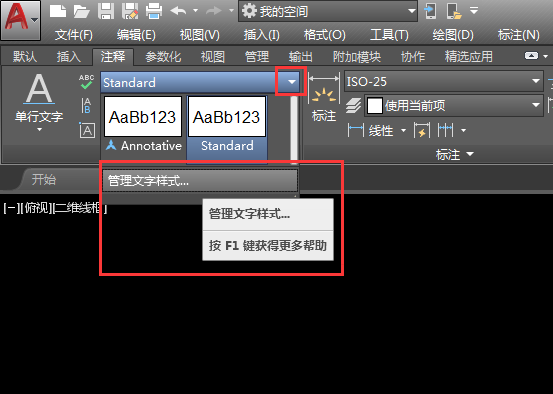Open the 插入(I) menu
This screenshot has height=394, width=553.
click(261, 35)
